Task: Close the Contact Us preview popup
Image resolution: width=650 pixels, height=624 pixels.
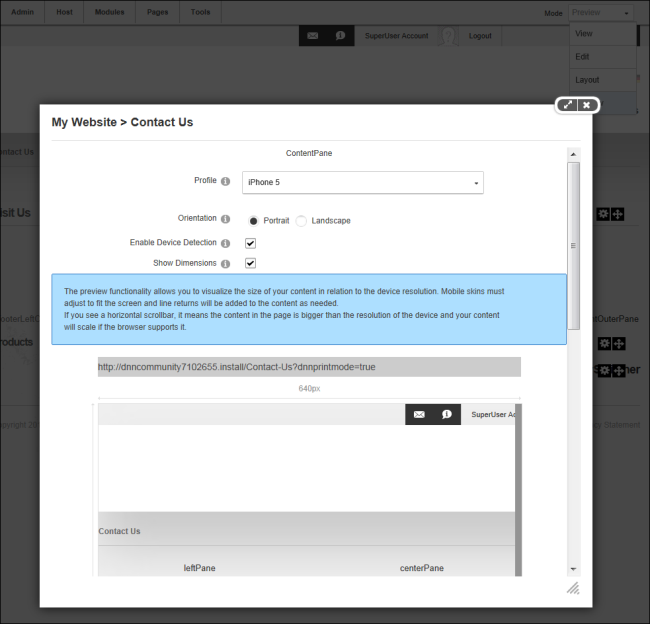Action: [x=587, y=105]
